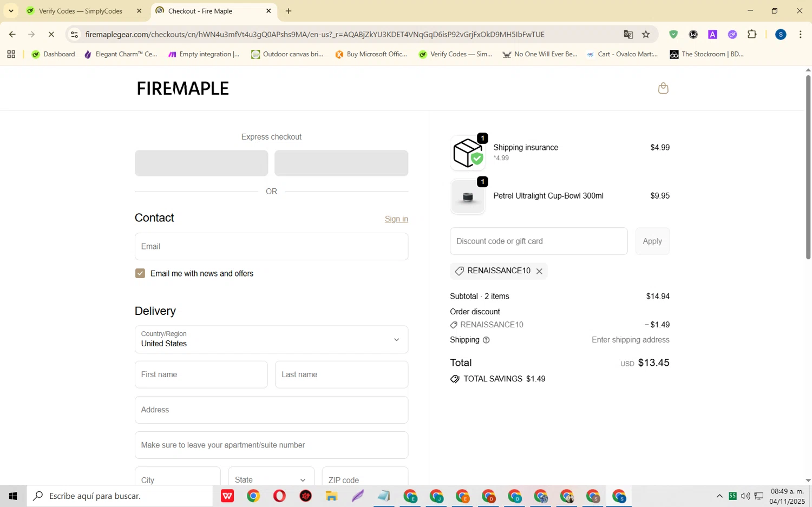Image resolution: width=812 pixels, height=507 pixels.
Task: Focus the First name field
Action: 201,374
